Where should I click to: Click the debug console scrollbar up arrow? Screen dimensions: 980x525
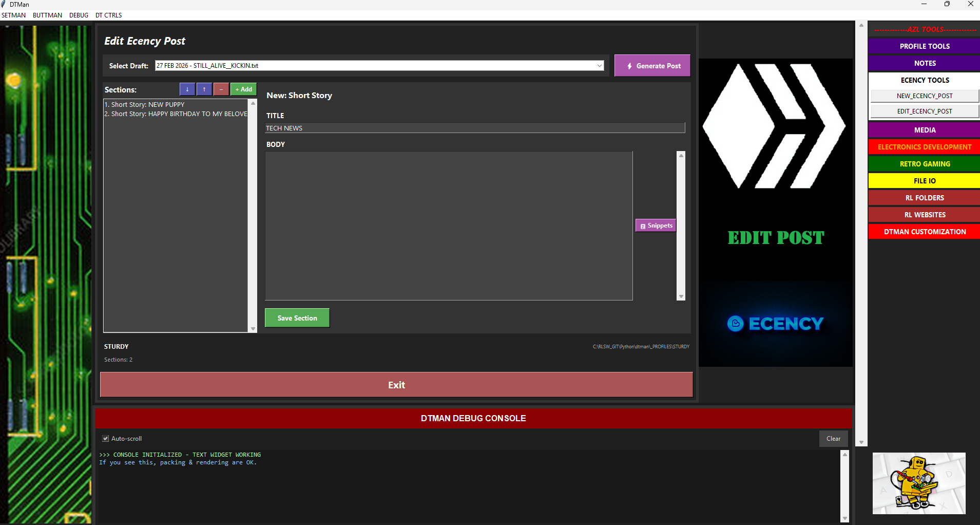tap(845, 455)
